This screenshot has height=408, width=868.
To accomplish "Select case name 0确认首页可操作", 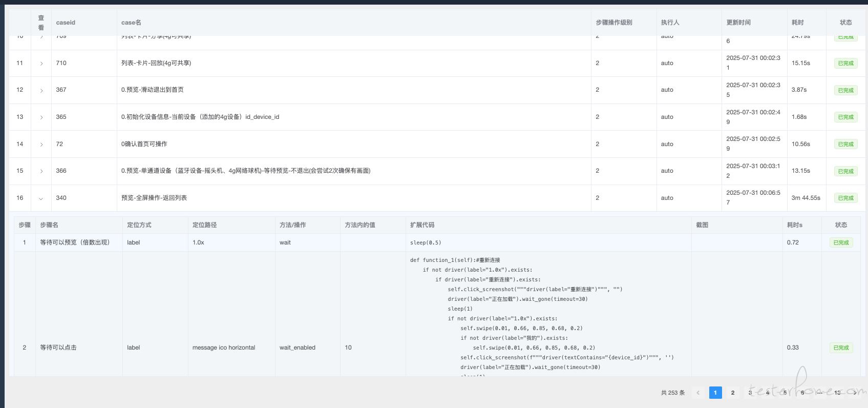I will point(144,144).
